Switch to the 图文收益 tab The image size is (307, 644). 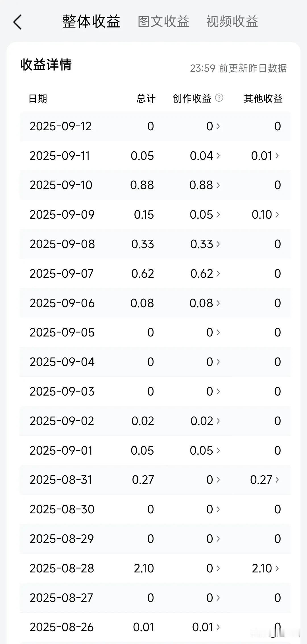click(163, 22)
